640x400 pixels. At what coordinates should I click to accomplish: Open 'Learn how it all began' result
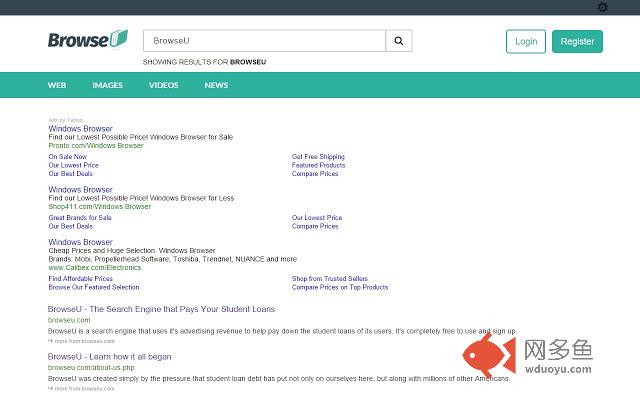109,356
